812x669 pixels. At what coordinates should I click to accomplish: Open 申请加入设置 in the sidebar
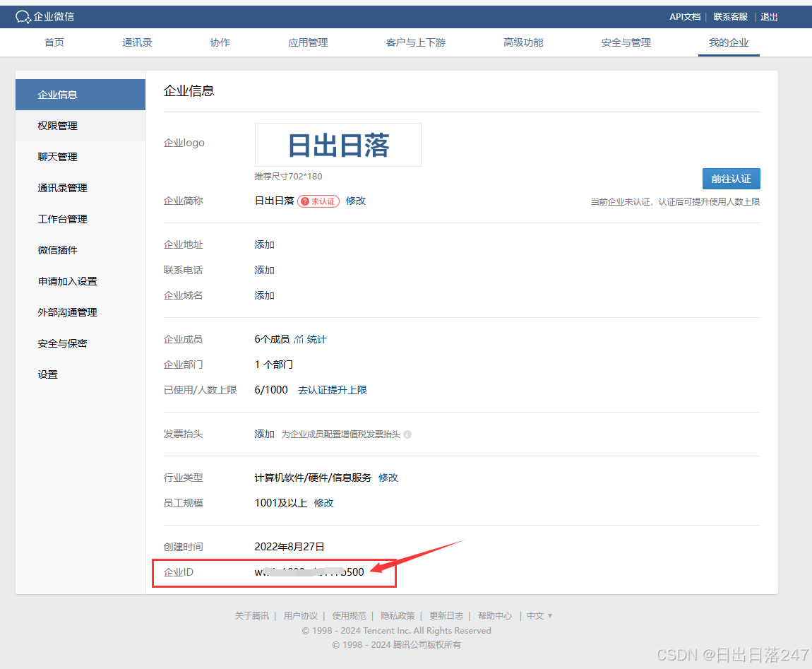80,281
